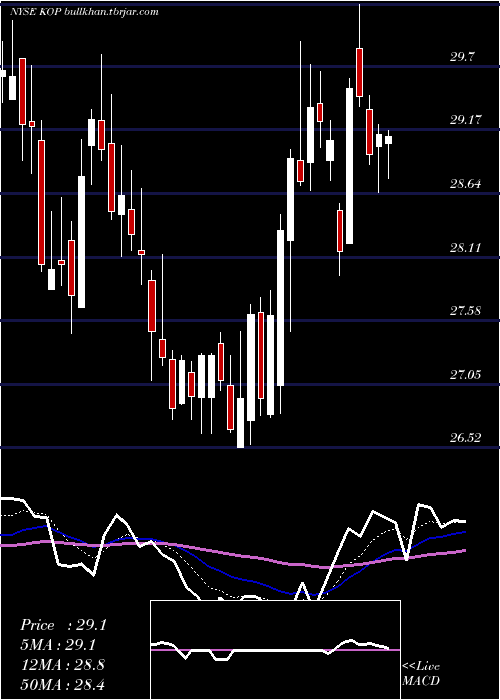Image resolution: width=500 pixels, height=700 pixels.
Task: Click inside the MACD inset chart box
Action: click(275, 650)
